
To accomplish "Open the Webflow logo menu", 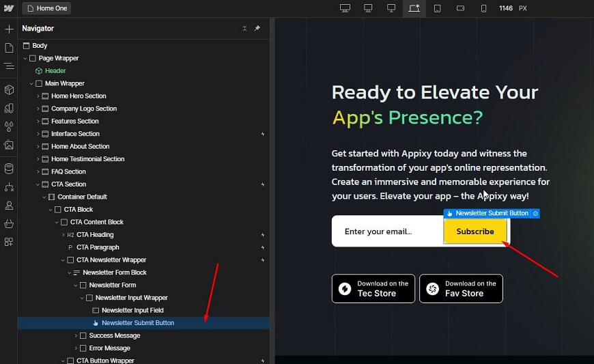I will click(9, 8).
